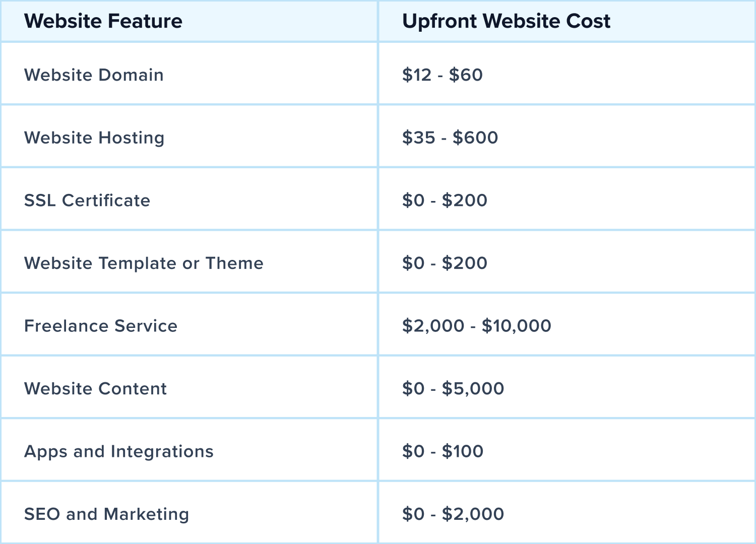This screenshot has width=756, height=544.
Task: Select the Freelance Service feature cell
Action: (101, 326)
